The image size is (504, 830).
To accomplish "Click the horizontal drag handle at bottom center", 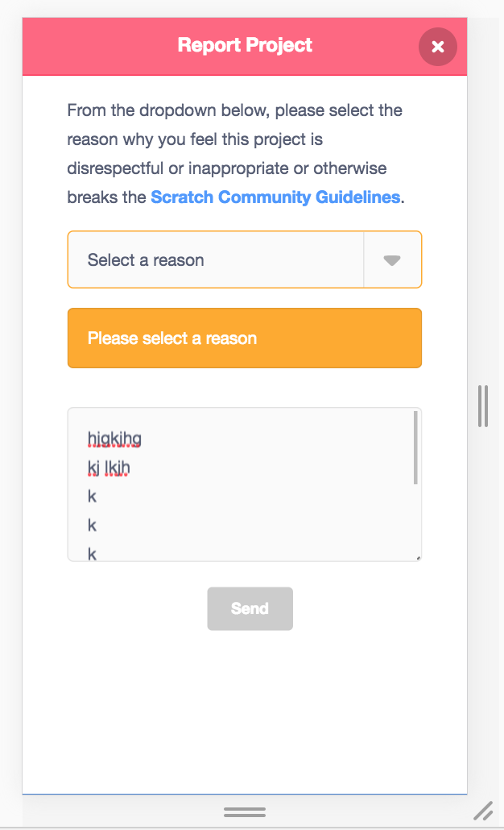I will (x=246, y=812).
